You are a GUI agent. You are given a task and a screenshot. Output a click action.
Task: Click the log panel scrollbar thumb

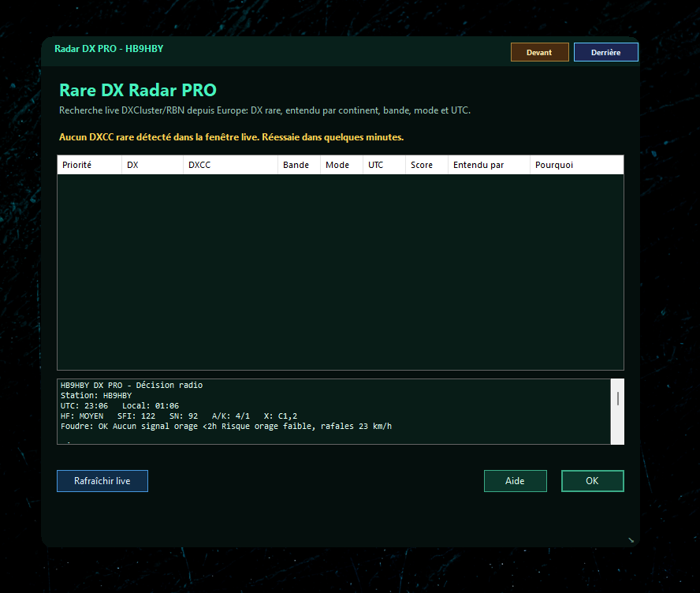click(618, 398)
